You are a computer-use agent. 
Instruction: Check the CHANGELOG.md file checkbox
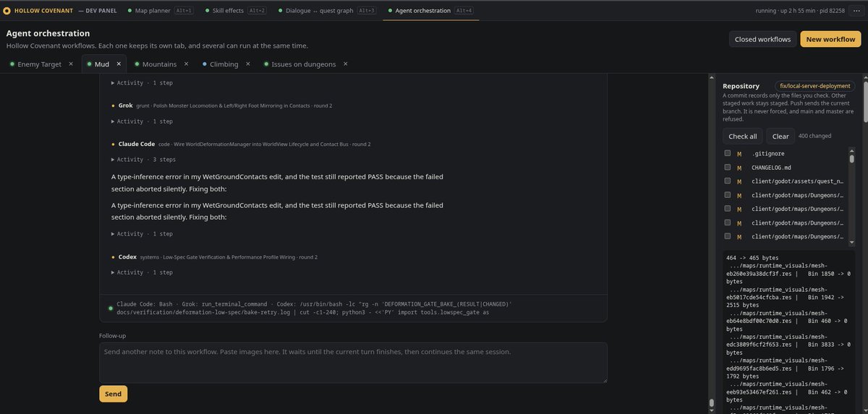pyautogui.click(x=727, y=167)
